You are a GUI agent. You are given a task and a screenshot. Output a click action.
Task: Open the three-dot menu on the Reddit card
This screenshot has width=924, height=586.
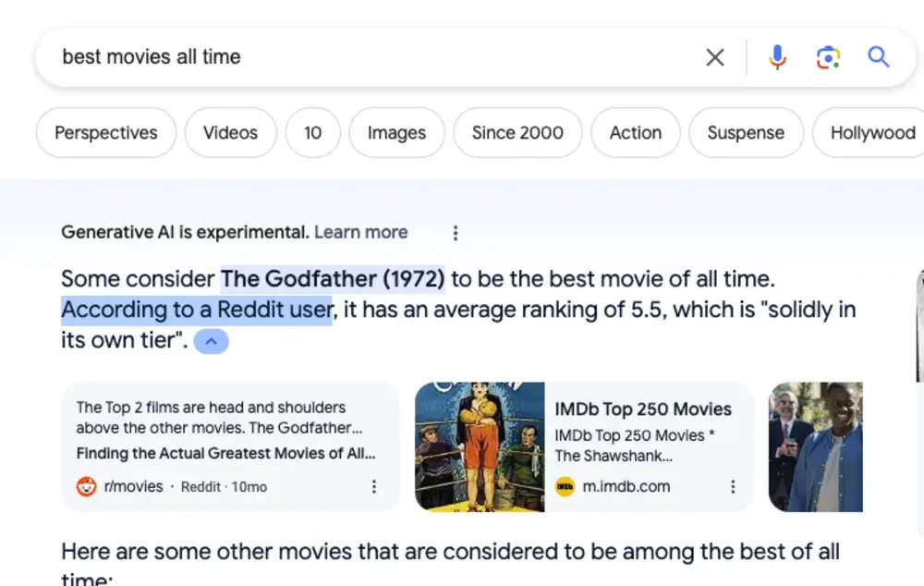[373, 486]
